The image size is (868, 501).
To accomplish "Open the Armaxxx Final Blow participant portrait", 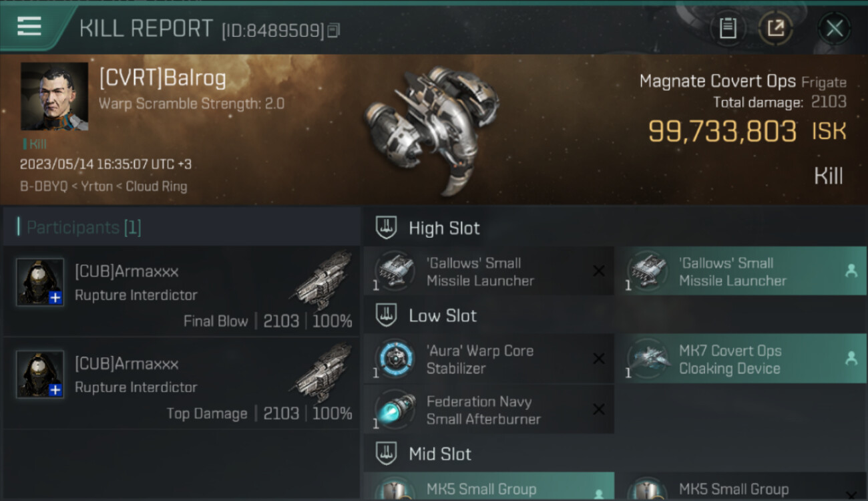I will 40,282.
